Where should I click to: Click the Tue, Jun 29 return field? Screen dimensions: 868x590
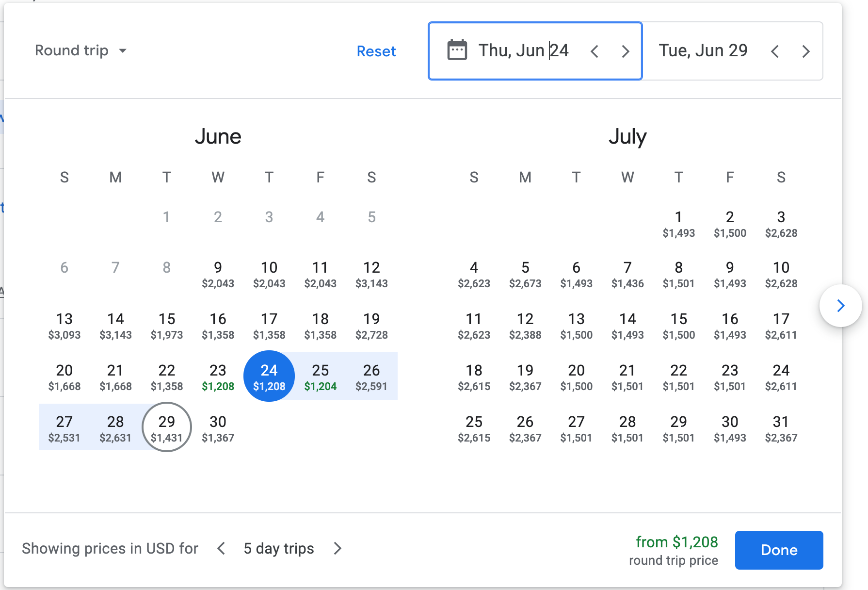703,50
